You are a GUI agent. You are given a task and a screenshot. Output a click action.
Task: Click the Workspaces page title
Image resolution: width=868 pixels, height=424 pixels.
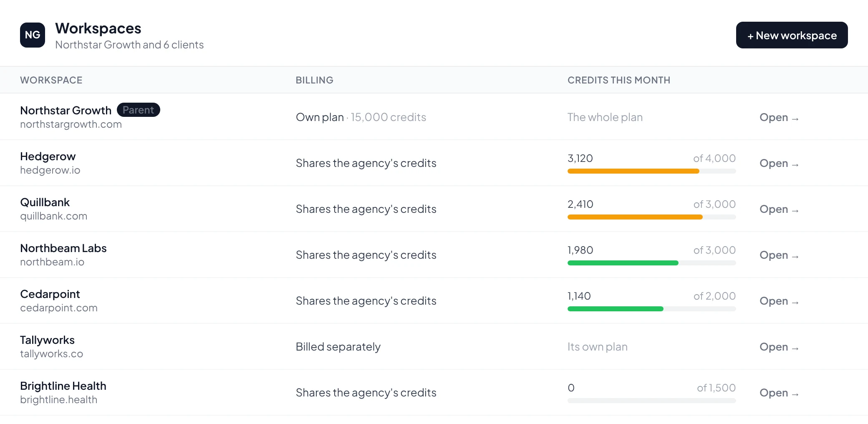click(98, 28)
